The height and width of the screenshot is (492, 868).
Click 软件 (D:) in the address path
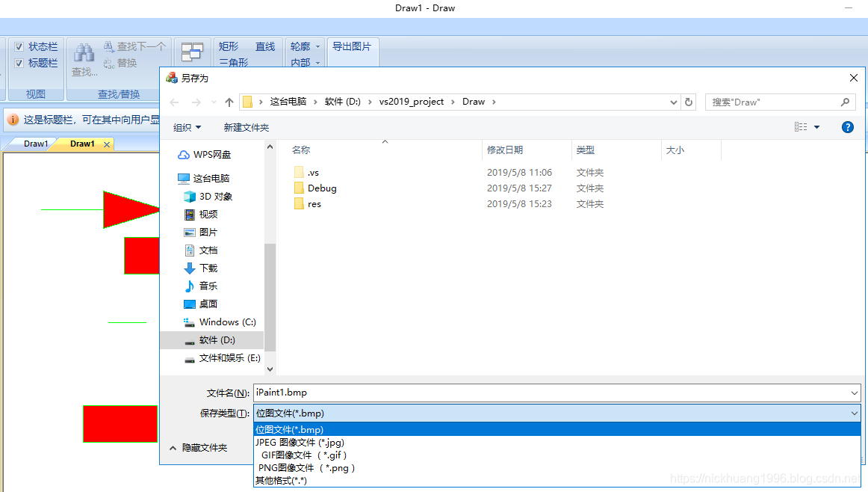coord(343,102)
